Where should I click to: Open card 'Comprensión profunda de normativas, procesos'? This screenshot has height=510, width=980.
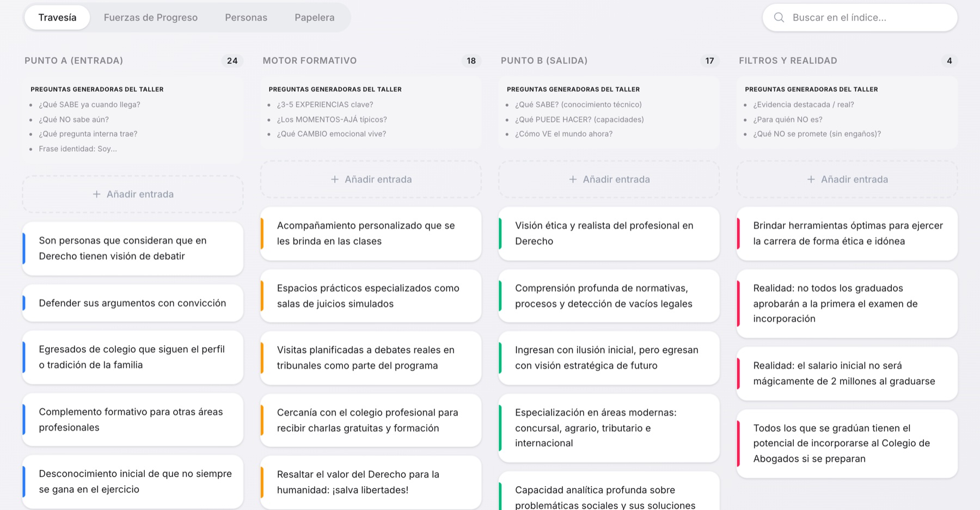point(609,296)
